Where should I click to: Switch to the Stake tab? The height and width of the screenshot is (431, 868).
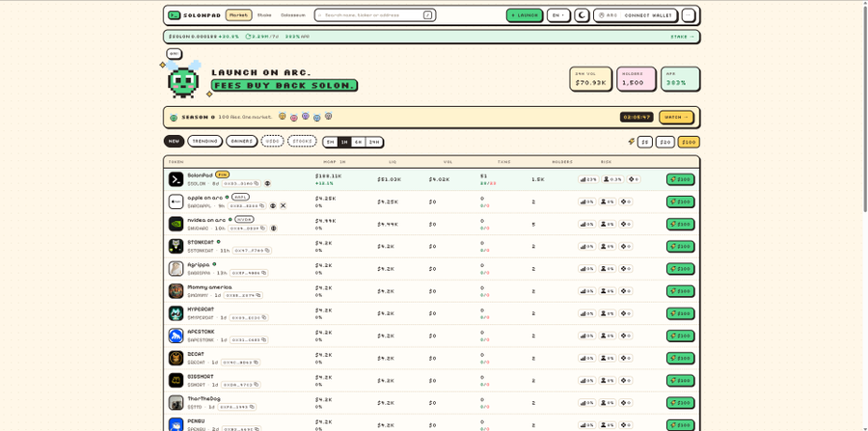click(264, 15)
